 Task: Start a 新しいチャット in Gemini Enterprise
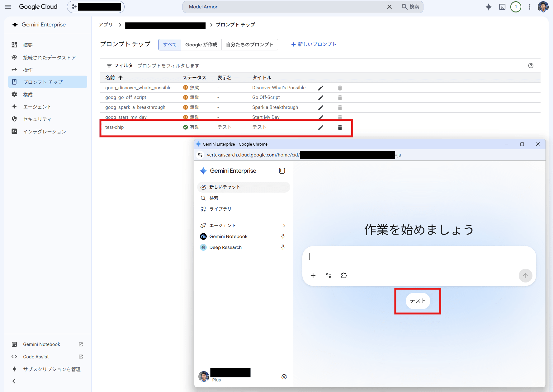click(243, 187)
